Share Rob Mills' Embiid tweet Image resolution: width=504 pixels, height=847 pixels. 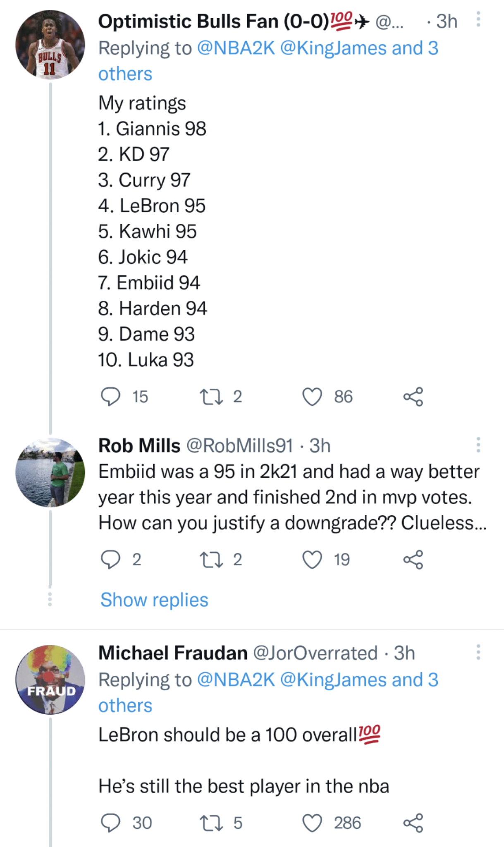coord(413,560)
